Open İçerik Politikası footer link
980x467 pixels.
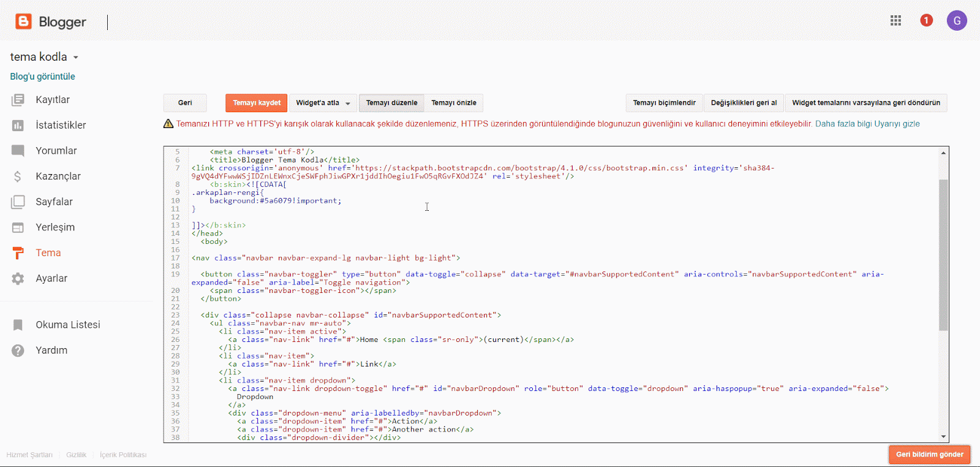pyautogui.click(x=123, y=455)
